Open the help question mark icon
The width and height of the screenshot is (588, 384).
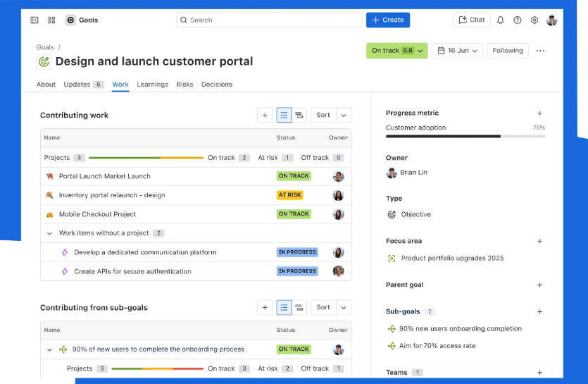pyautogui.click(x=518, y=20)
